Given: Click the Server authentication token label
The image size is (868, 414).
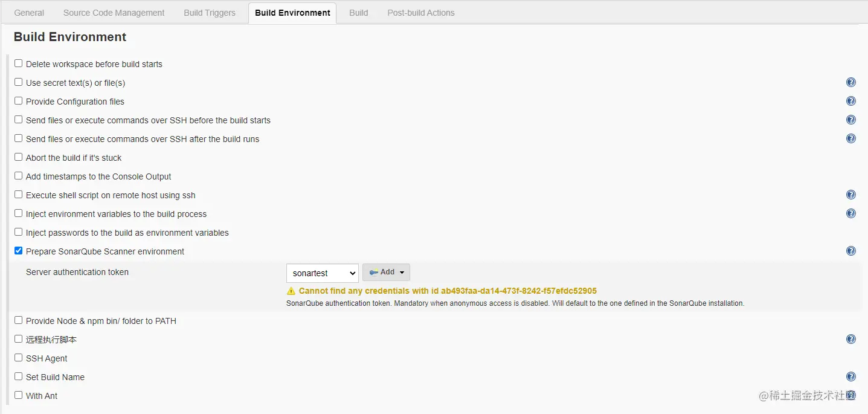Looking at the screenshot, I should tap(77, 272).
